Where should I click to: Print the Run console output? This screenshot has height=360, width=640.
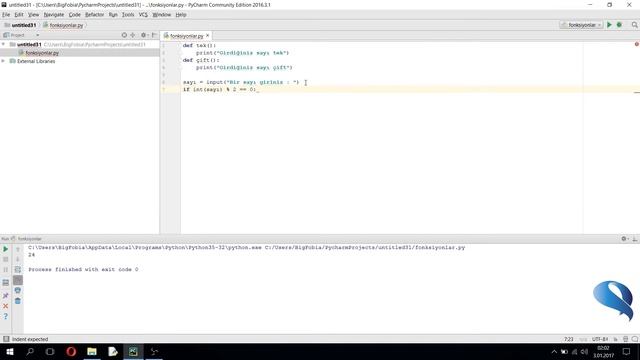[18, 291]
